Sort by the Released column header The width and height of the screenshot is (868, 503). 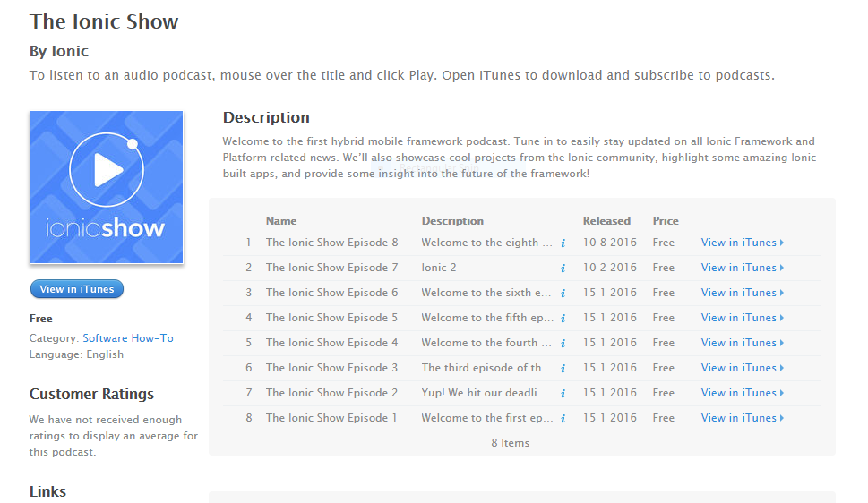(606, 221)
